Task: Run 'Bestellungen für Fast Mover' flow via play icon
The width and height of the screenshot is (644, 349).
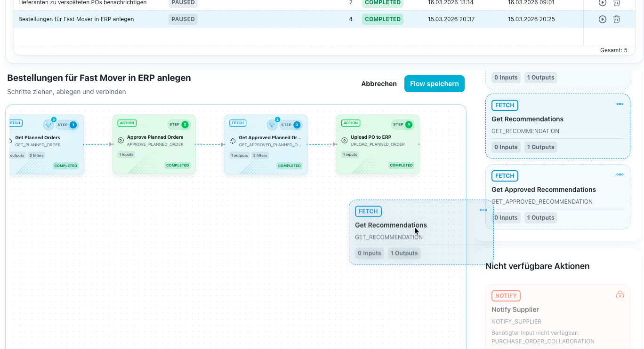Action: coord(602,19)
